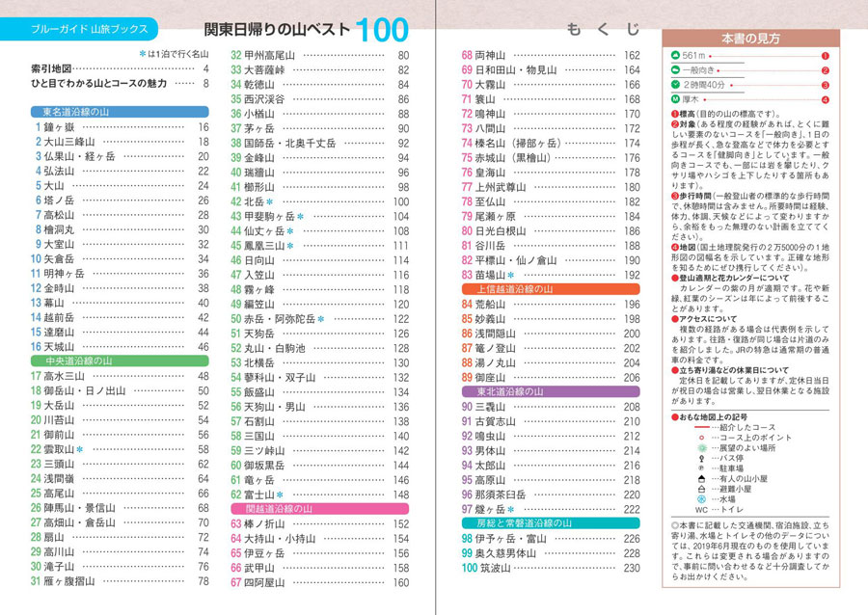Image resolution: width=868 pixels, height=615 pixels.
Task: Open entry 16 天城山
Action: coord(120,347)
